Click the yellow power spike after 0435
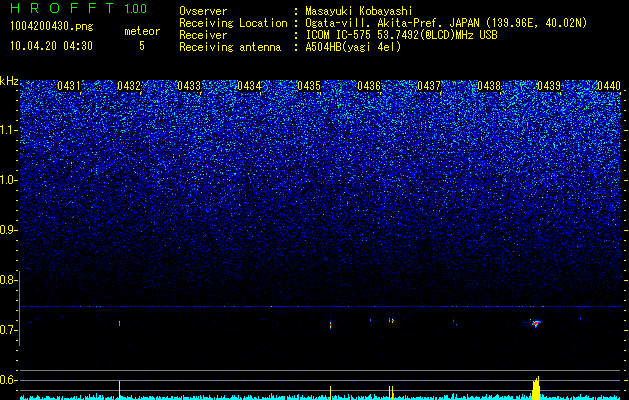Screen dimensions: 629x400 (331, 392)
